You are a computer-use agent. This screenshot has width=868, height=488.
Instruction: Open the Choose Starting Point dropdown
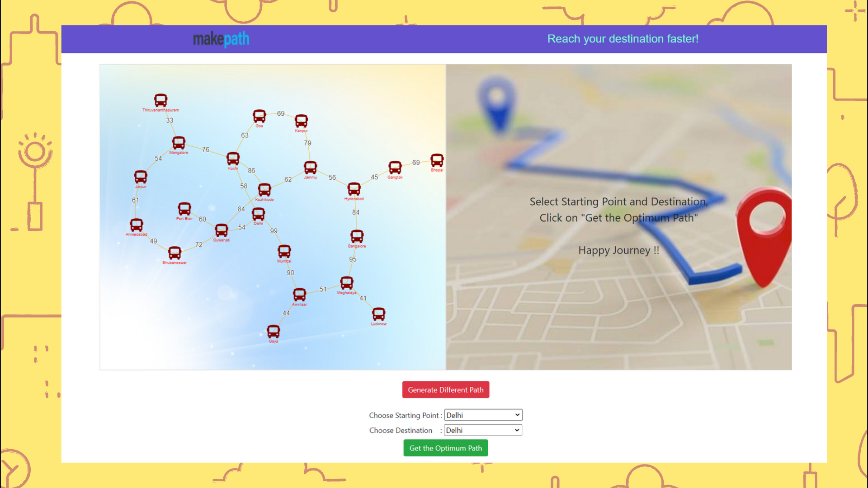coord(483,415)
